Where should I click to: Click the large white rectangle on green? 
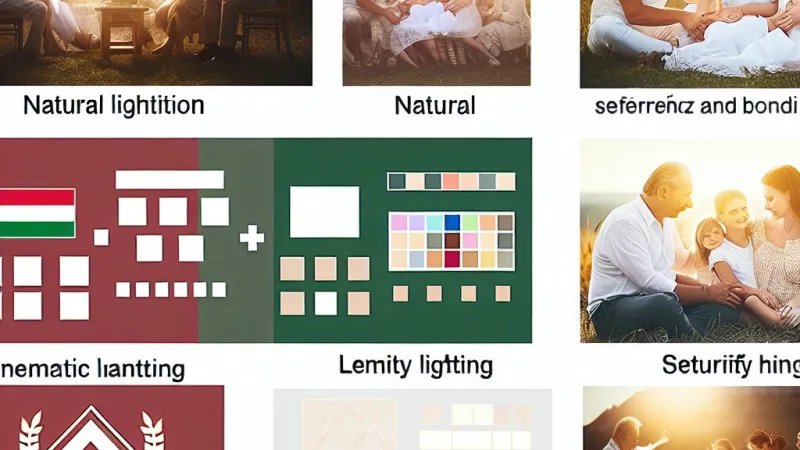point(324,212)
